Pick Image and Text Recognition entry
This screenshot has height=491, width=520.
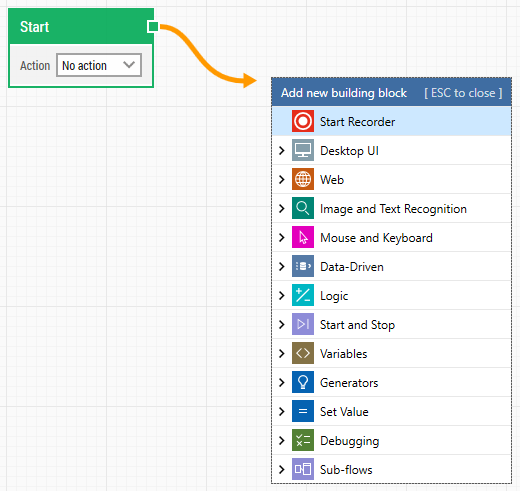click(392, 208)
